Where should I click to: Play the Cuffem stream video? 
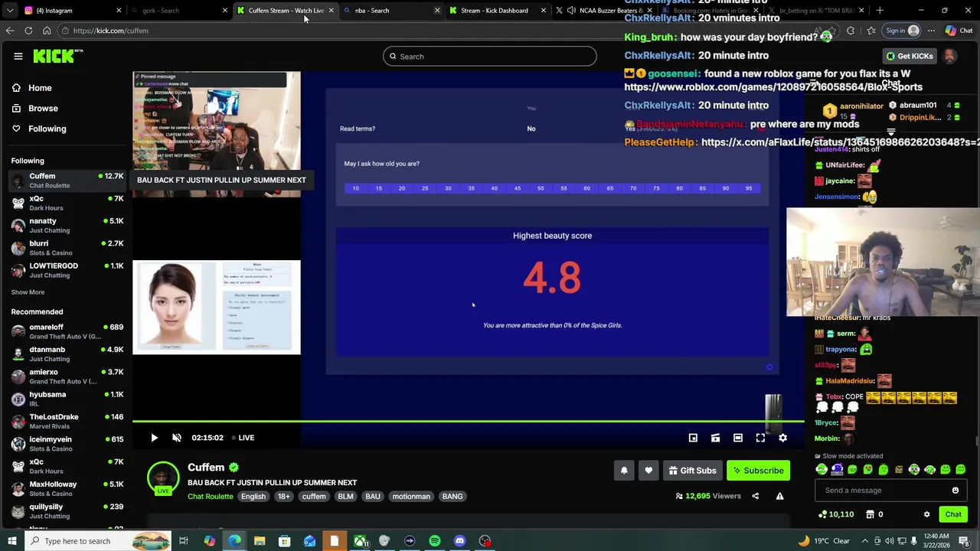154,438
